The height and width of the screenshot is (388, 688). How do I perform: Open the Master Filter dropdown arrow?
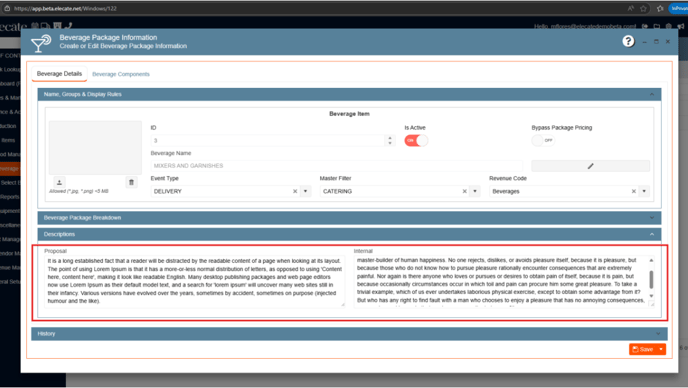coord(475,191)
